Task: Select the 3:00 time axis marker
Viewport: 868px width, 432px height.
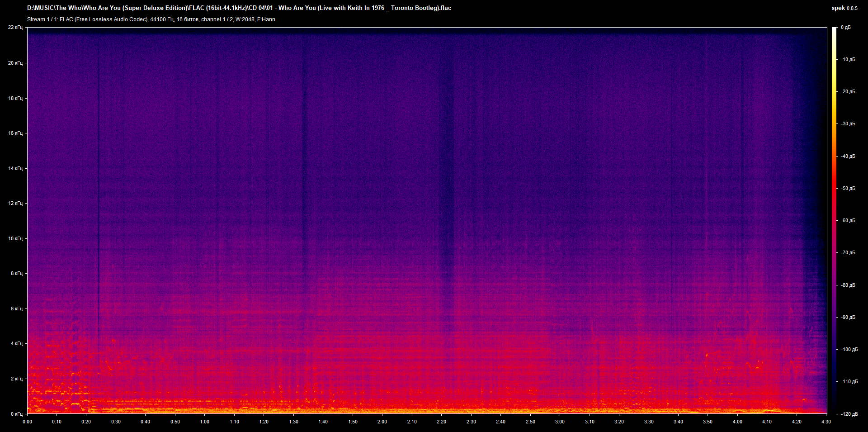Action: pyautogui.click(x=560, y=422)
